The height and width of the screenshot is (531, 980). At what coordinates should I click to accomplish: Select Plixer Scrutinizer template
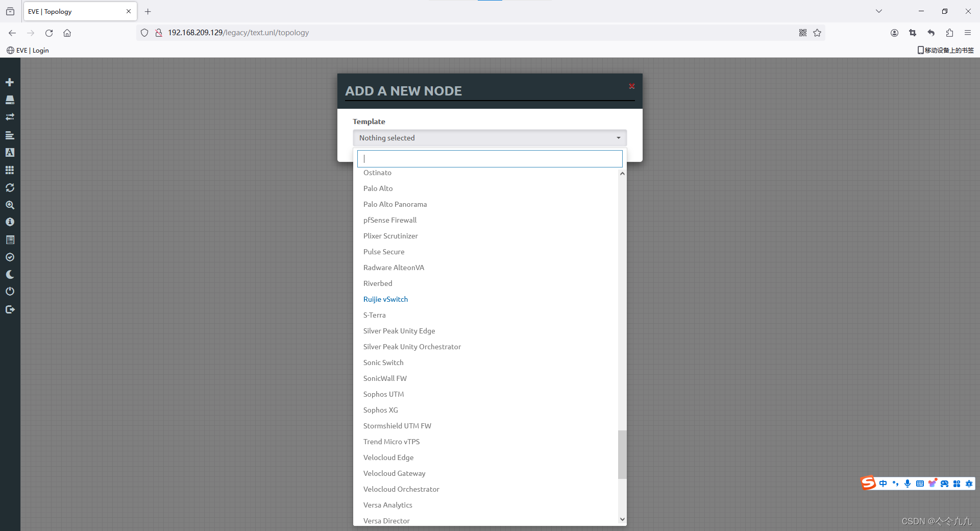coord(485,236)
